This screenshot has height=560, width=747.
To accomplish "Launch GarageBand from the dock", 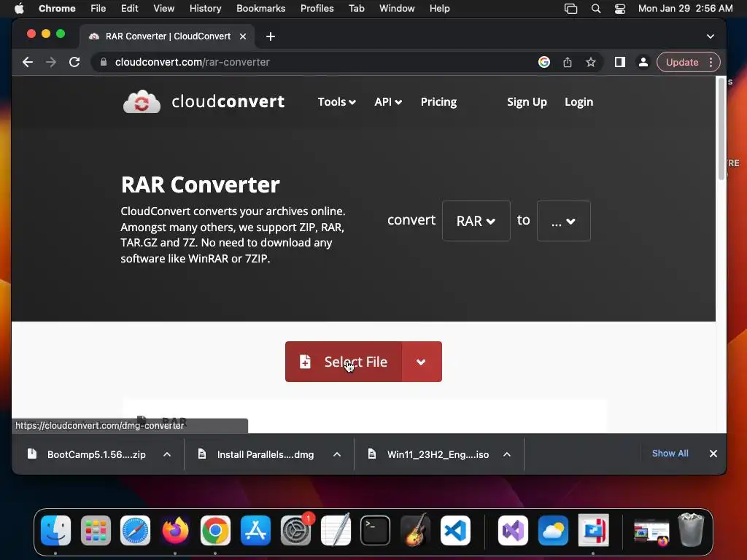I will (415, 531).
